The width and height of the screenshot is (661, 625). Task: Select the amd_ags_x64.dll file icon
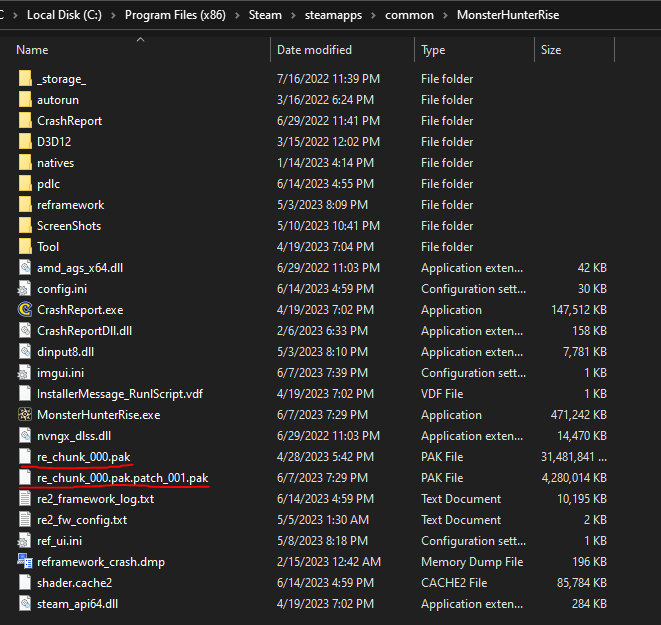[x=25, y=268]
